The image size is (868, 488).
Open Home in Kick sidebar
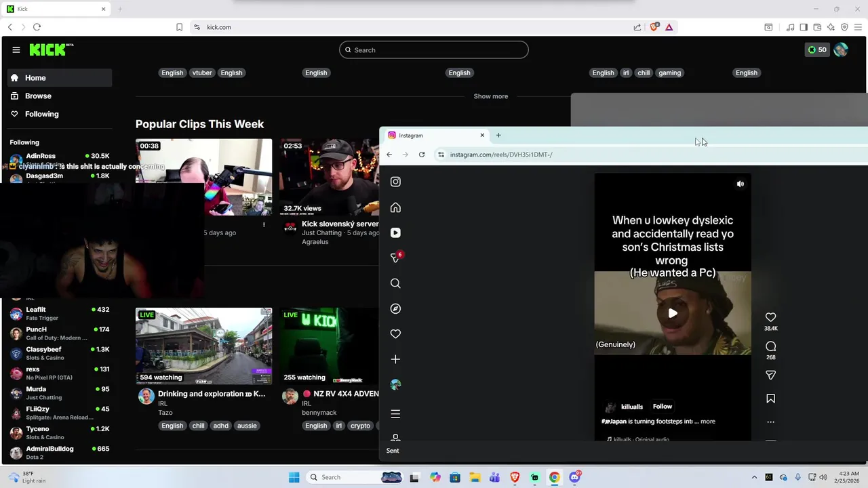click(x=60, y=78)
